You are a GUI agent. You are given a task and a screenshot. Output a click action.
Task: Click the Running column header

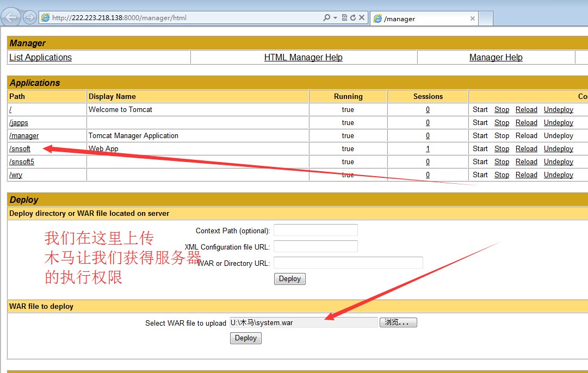click(x=348, y=96)
